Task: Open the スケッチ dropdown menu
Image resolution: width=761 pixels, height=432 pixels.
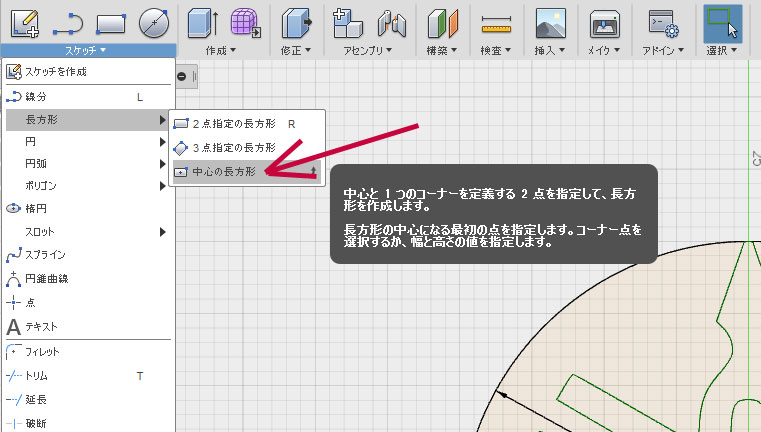Action: tap(89, 49)
